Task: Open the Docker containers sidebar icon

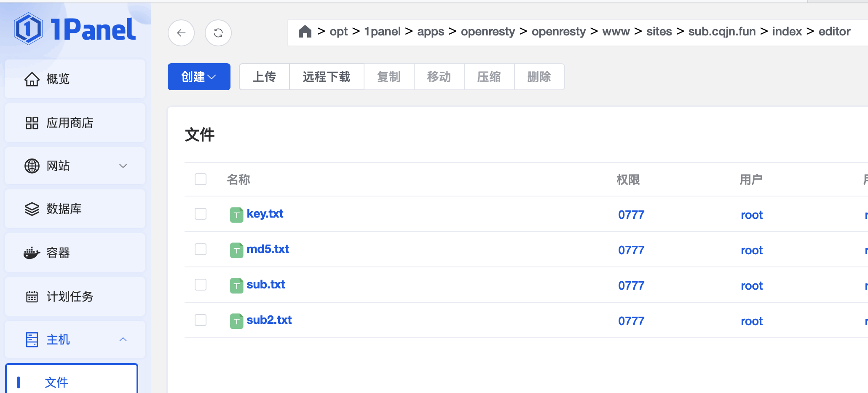Action: click(32, 253)
